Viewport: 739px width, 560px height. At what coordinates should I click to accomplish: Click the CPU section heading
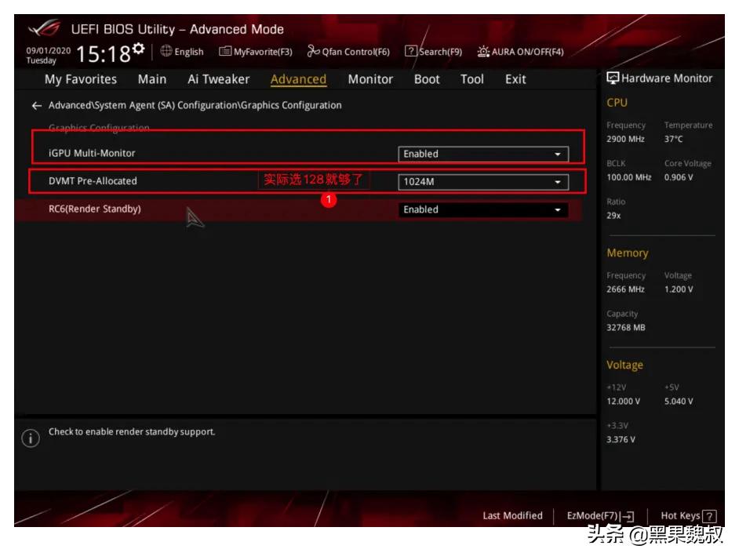617,102
